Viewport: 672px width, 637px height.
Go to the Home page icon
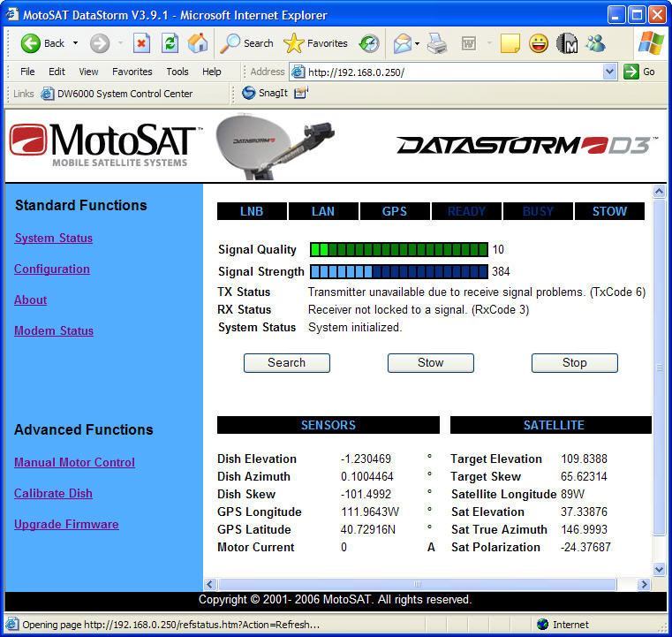[x=198, y=43]
